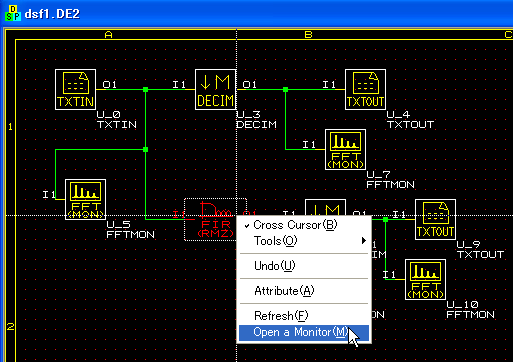Click the I1 input pin label of FFT MON U_10
This screenshot has height=362, width=513.
[389, 274]
